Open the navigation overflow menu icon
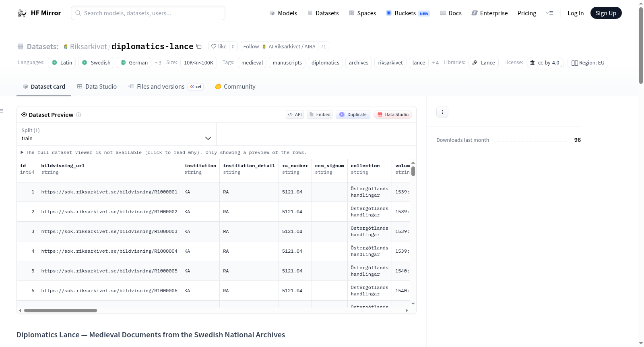The image size is (644, 347). coord(549,13)
